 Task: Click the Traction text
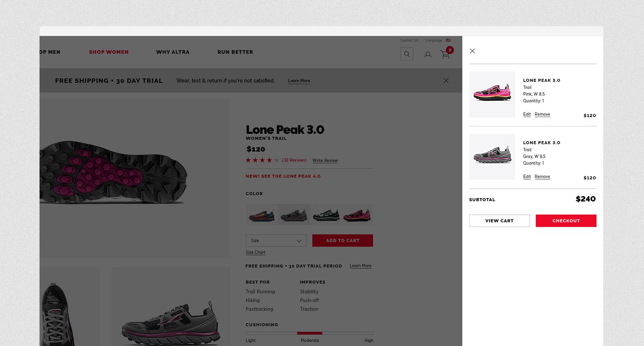309,309
